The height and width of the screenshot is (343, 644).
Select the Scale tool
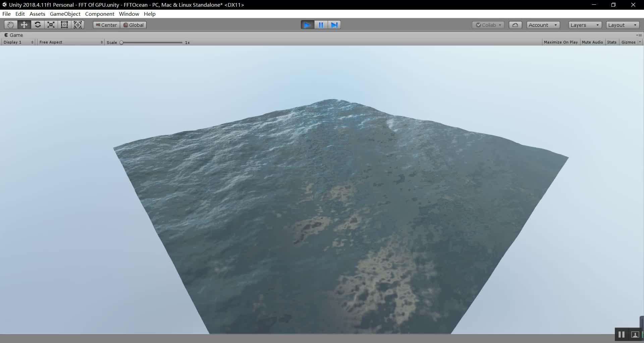(x=51, y=24)
